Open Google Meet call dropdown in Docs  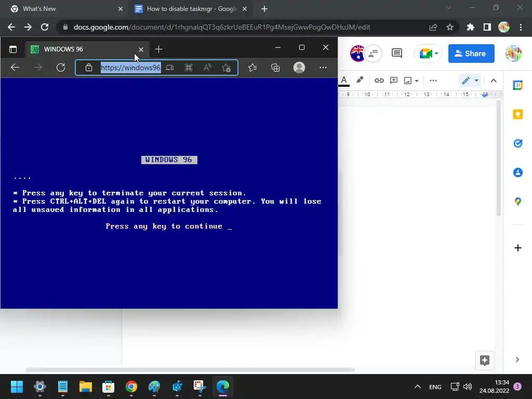pos(428,54)
